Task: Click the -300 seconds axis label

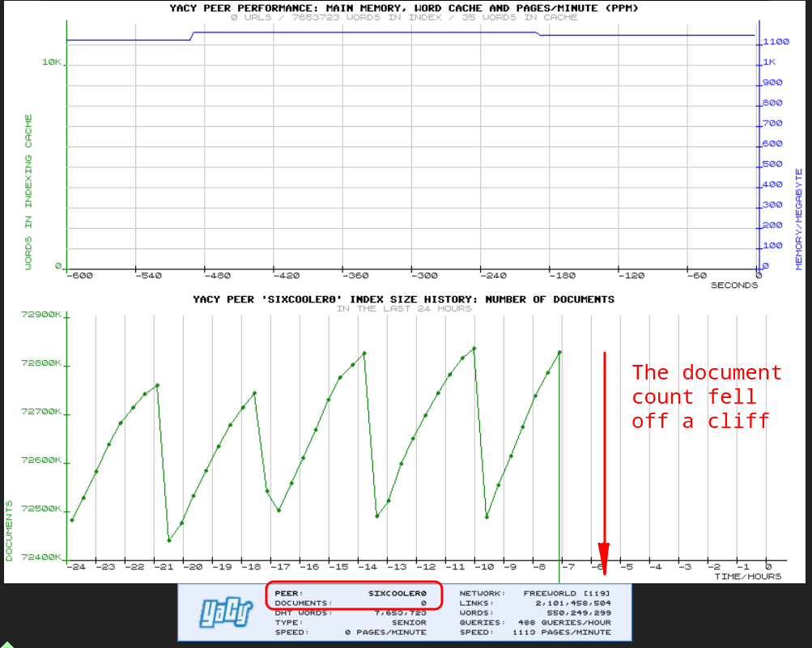Action: tap(412, 276)
